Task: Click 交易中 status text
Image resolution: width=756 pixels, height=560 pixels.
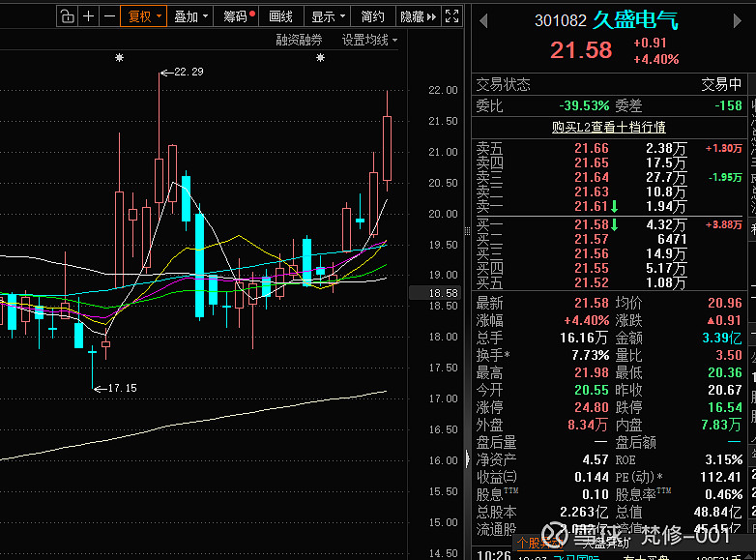Action: point(721,84)
